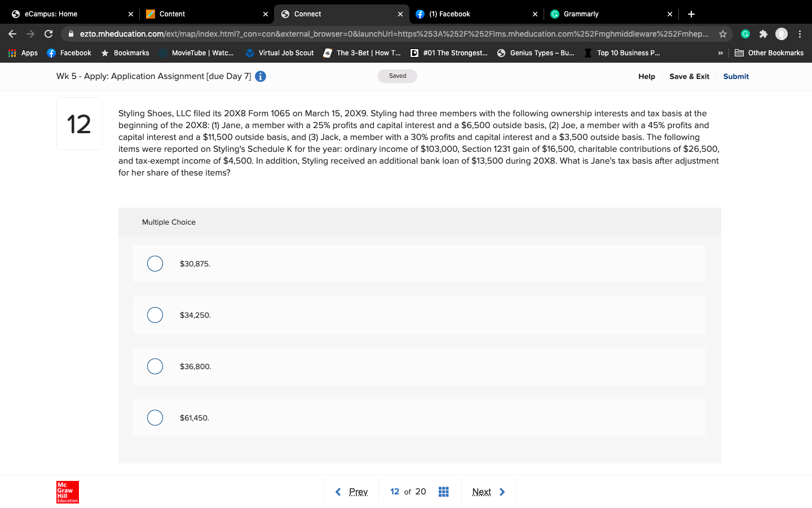Open the Other Bookmarks folder
This screenshot has width=812, height=508.
coord(769,53)
